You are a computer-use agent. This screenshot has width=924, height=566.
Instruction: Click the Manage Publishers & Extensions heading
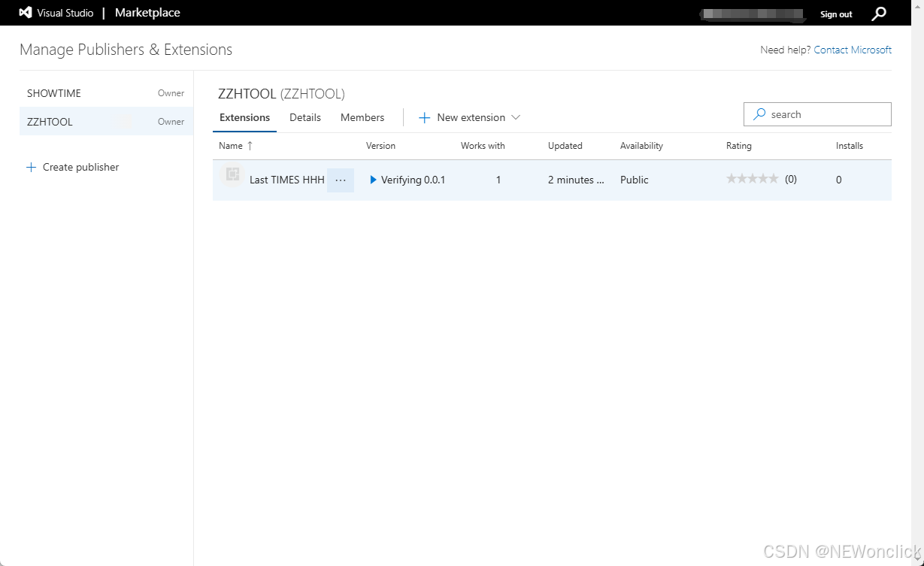click(126, 50)
